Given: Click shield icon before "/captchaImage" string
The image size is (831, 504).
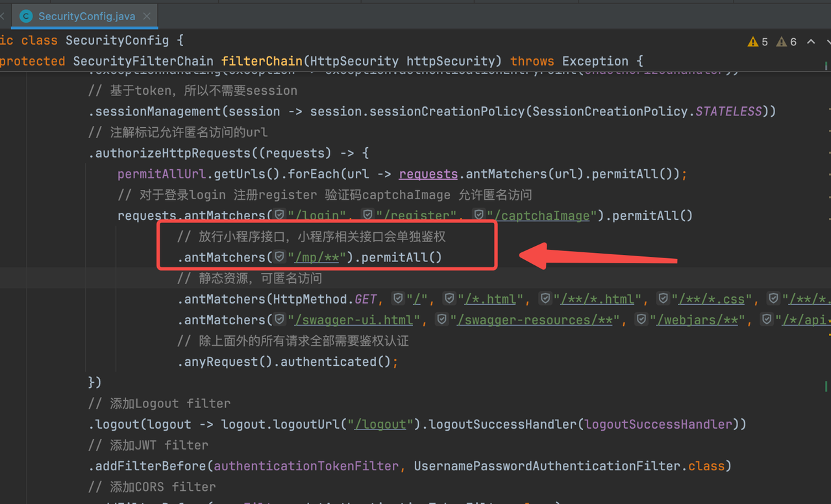Looking at the screenshot, I should point(479,215).
